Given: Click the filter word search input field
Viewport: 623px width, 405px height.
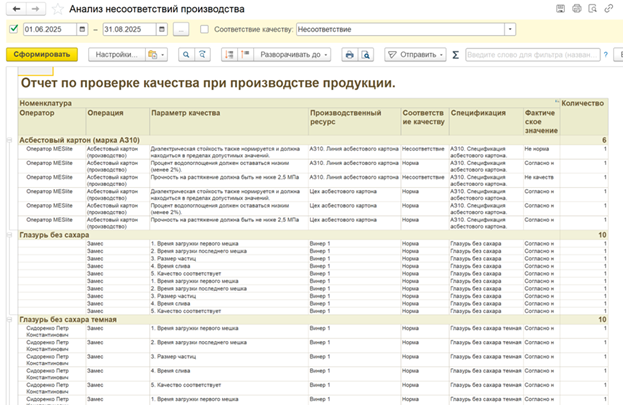Looking at the screenshot, I should click(x=532, y=54).
